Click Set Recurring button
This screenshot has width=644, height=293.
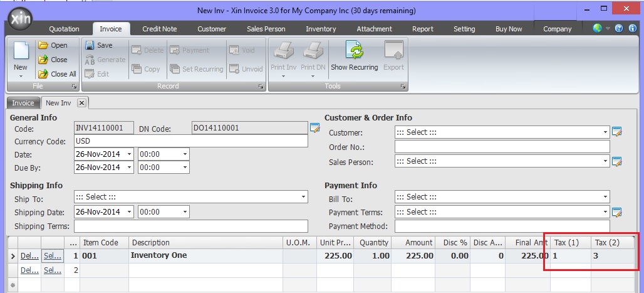click(x=197, y=69)
